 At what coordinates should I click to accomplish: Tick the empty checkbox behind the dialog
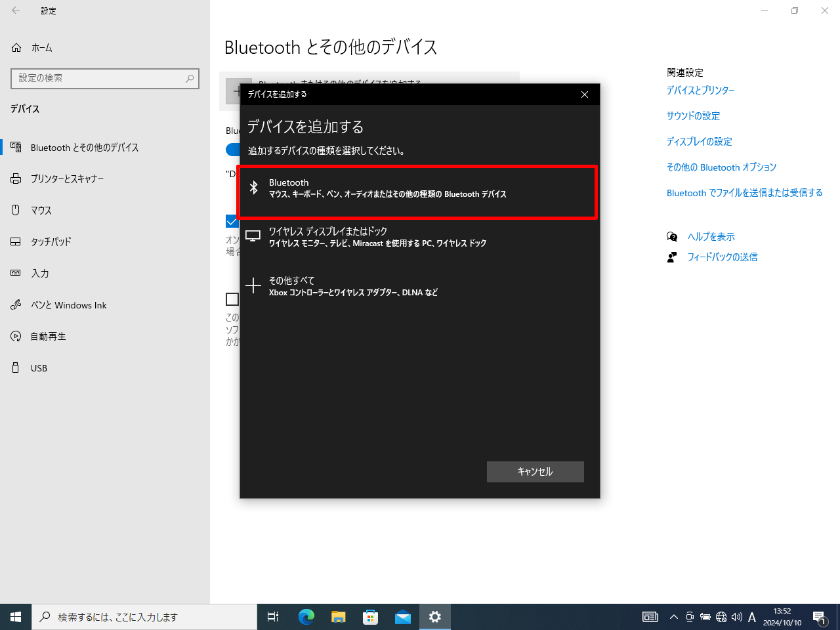coord(232,299)
